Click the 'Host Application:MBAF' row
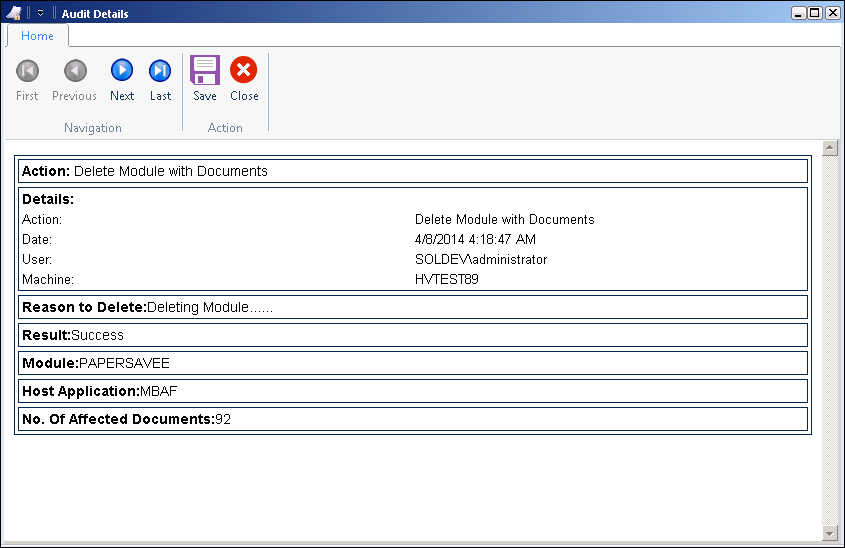 [x=413, y=391]
